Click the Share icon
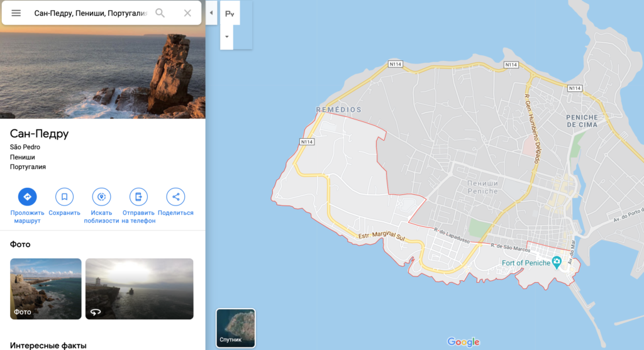Image resolution: width=644 pixels, height=350 pixels. pos(175,197)
